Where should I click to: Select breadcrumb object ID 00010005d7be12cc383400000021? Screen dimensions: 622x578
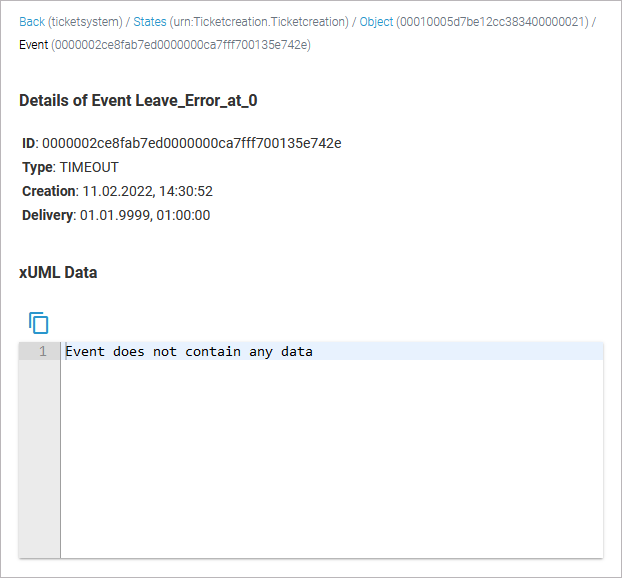tap(492, 21)
